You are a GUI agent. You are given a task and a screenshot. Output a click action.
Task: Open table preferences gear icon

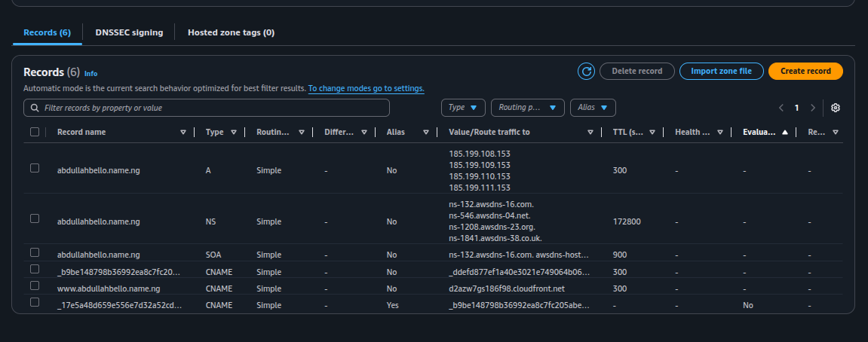(836, 108)
